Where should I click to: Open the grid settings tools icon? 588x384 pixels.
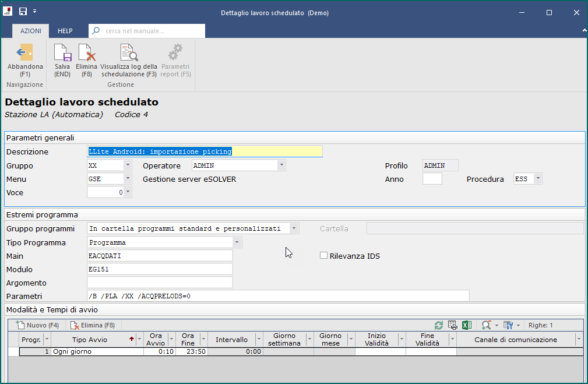tap(508, 325)
